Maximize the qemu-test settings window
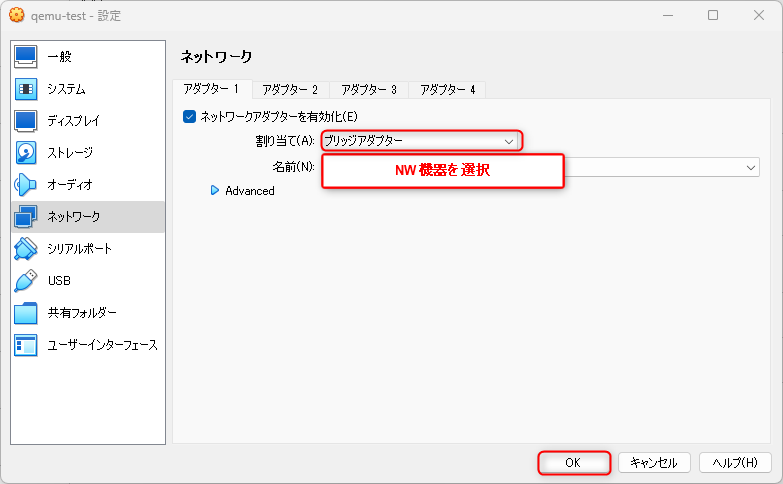Image resolution: width=783 pixels, height=484 pixels. [713, 15]
